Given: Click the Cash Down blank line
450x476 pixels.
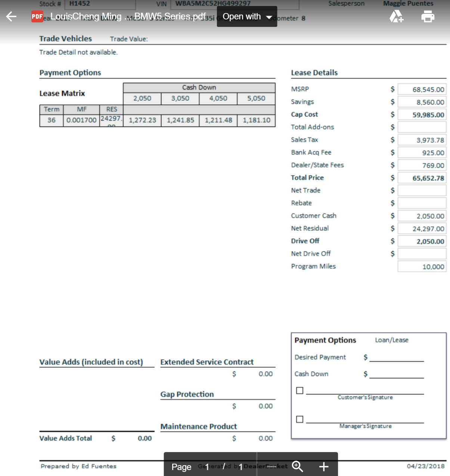Looking at the screenshot, I should tap(397, 375).
